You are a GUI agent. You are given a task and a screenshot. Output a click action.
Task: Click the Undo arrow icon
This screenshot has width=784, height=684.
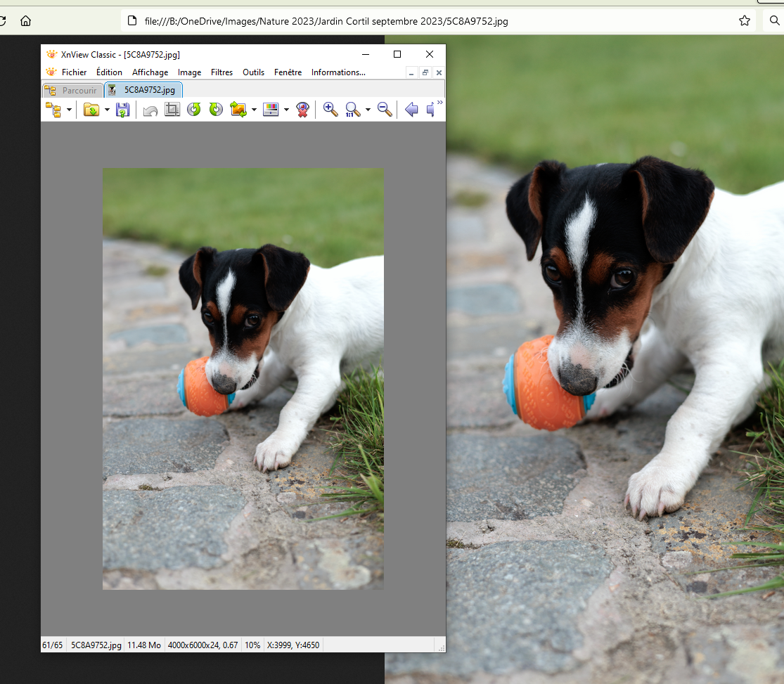[x=150, y=110]
